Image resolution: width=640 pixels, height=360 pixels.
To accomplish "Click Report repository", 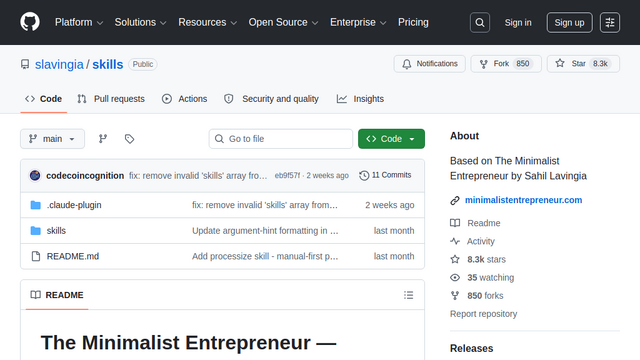I will (483, 314).
